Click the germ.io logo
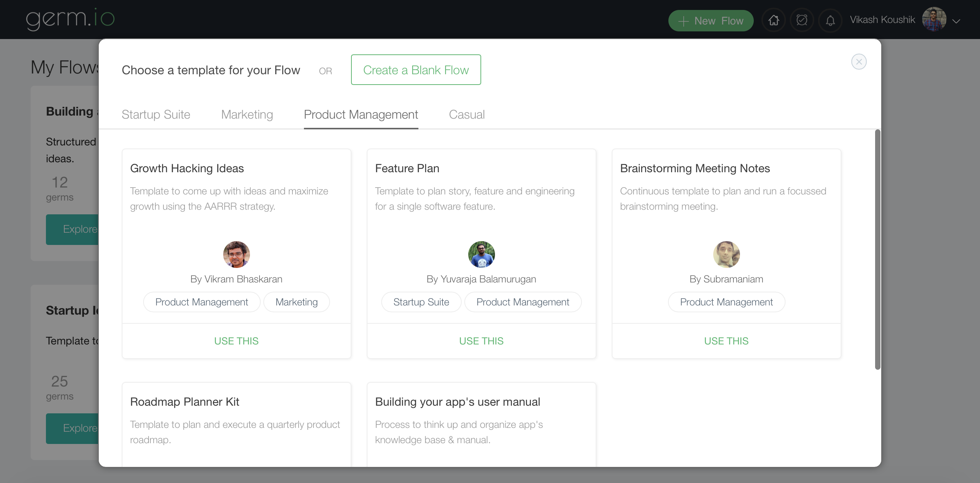The image size is (980, 483). pyautogui.click(x=70, y=18)
